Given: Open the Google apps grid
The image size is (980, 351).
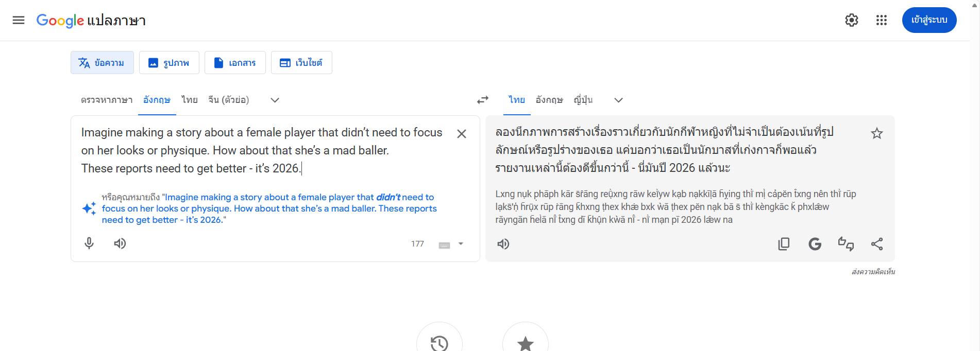Looking at the screenshot, I should coord(881,20).
